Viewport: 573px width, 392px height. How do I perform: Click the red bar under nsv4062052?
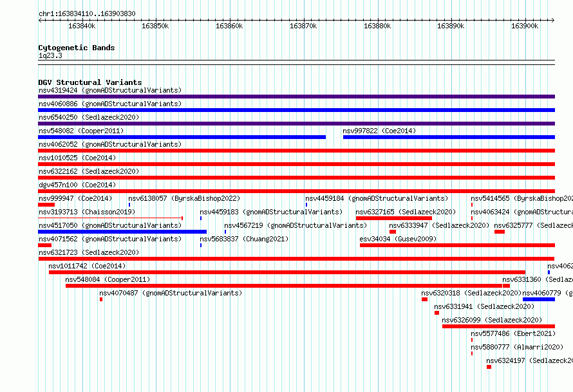pos(296,151)
